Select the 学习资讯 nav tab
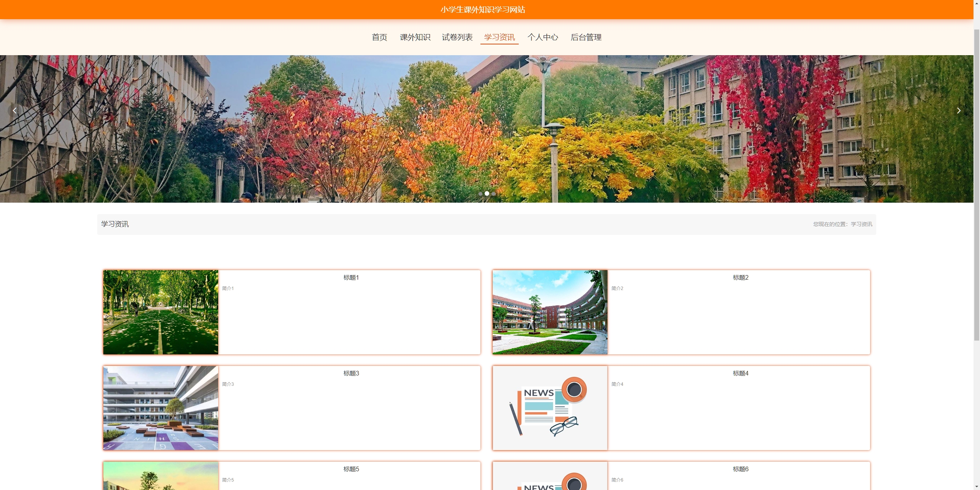 tap(499, 37)
